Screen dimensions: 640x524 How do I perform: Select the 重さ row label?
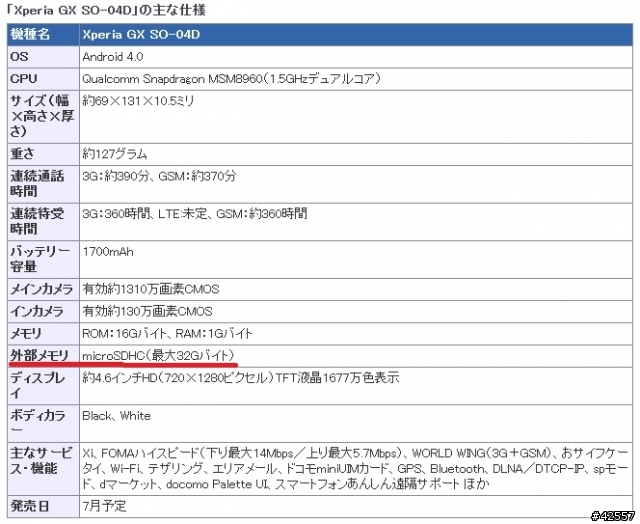tap(22, 154)
